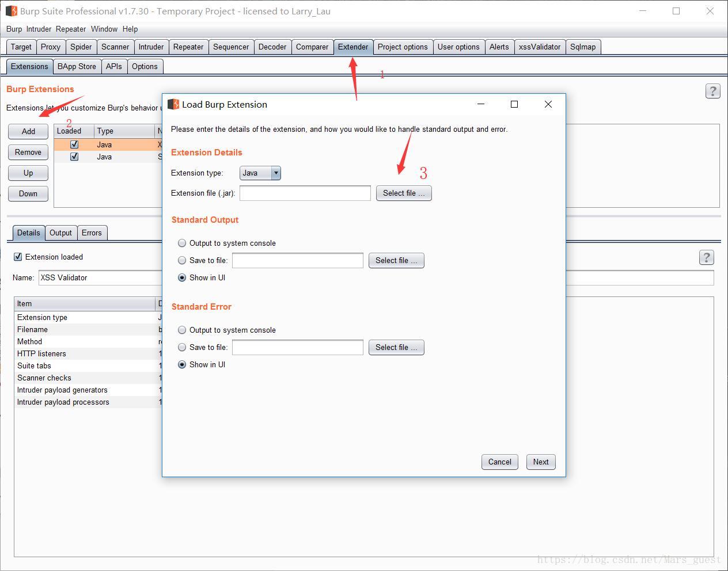The width and height of the screenshot is (728, 571).
Task: Open the BApp Store sub-tab
Action: tap(77, 66)
